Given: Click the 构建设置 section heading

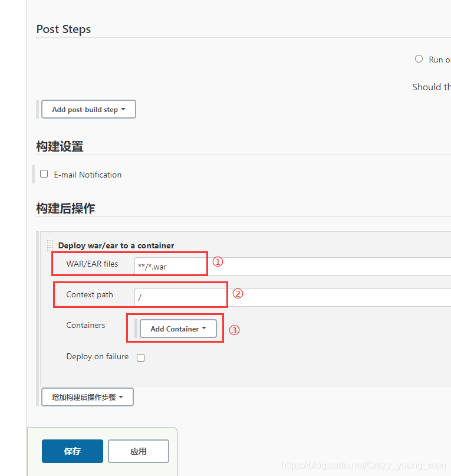Looking at the screenshot, I should pos(60,146).
